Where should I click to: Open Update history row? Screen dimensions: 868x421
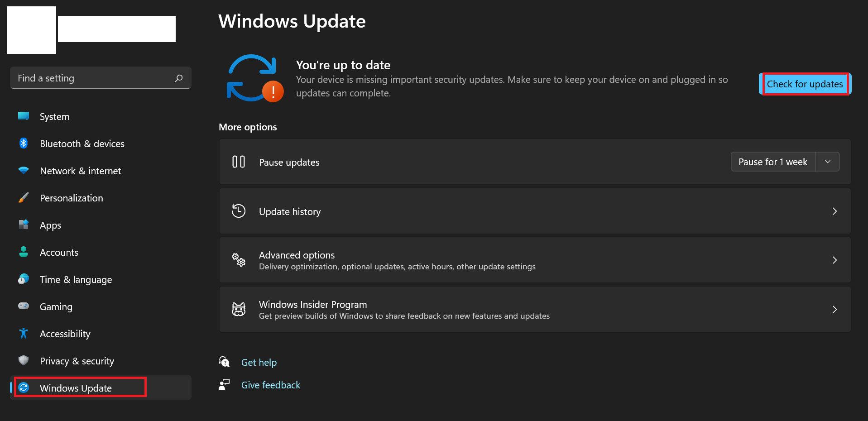click(535, 211)
